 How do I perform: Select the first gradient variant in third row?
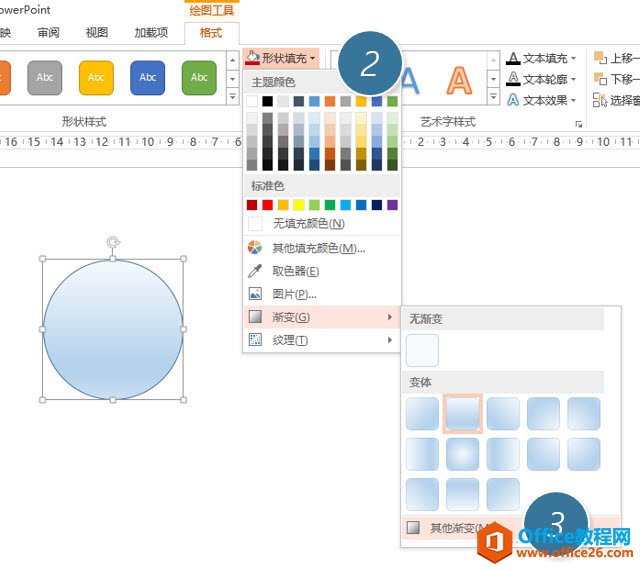coord(422,494)
